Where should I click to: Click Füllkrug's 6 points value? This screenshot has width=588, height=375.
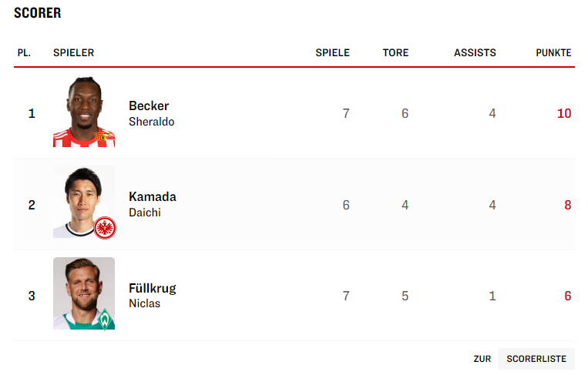[567, 296]
